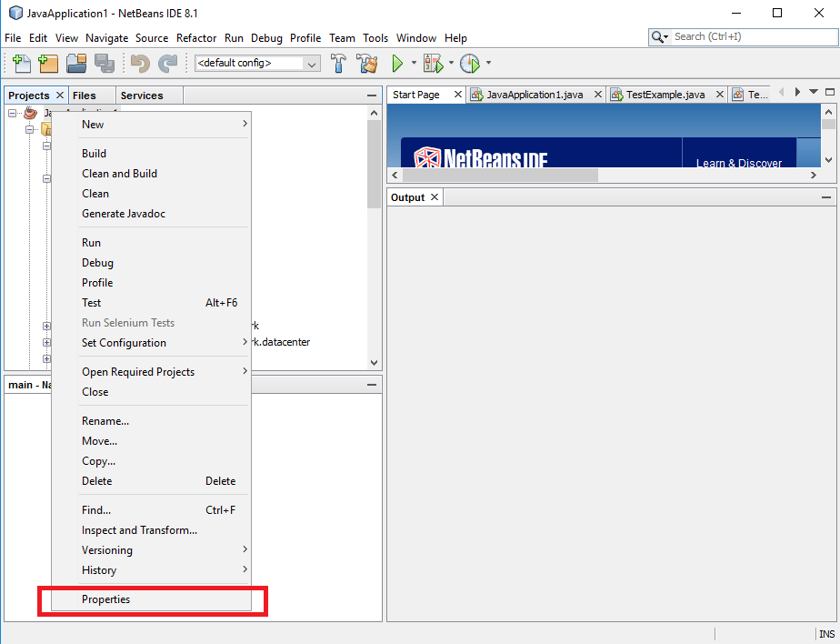Viewport: 840px width, 644px height.
Task: Open the Refactor menu
Action: pyautogui.click(x=196, y=38)
